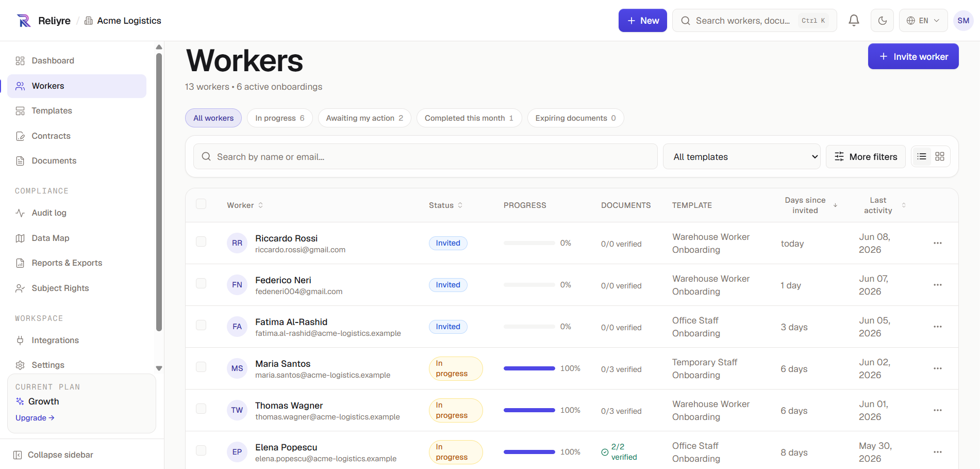
Task: Select the In progress filter tab
Action: coord(280,118)
